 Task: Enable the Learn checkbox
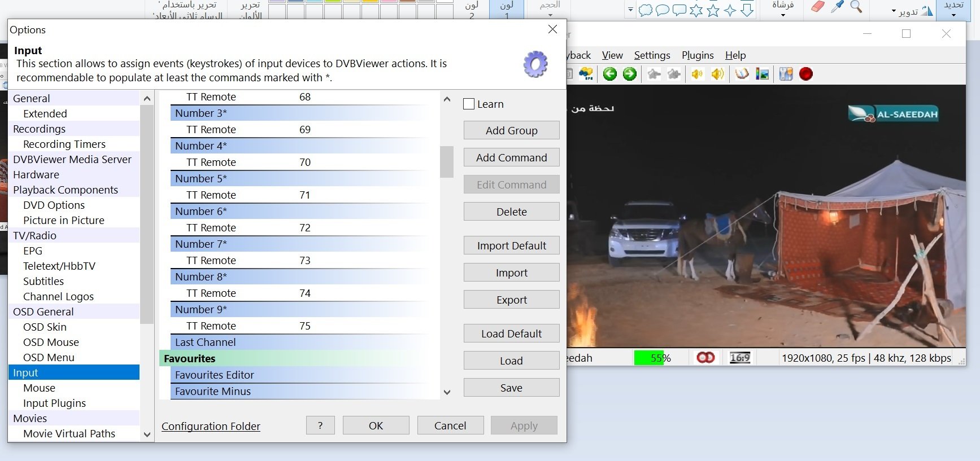pyautogui.click(x=469, y=104)
